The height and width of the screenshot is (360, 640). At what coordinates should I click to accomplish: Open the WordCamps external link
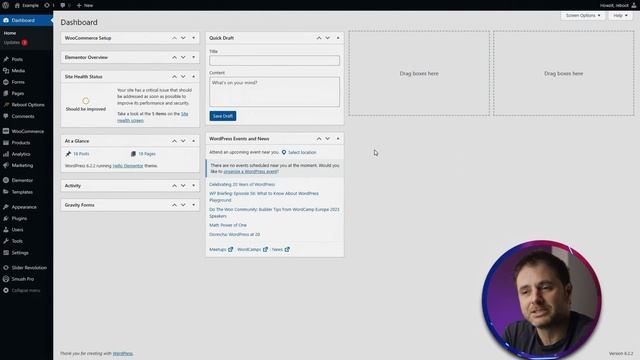click(252, 249)
